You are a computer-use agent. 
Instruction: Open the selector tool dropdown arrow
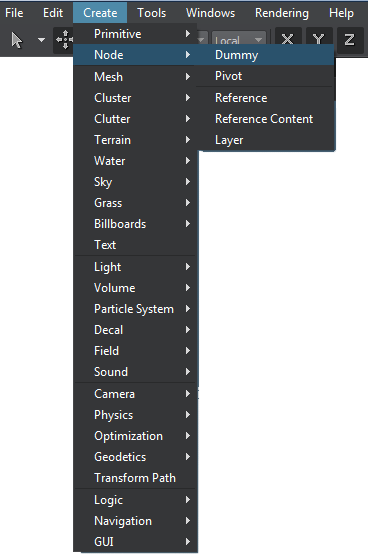tap(41, 40)
